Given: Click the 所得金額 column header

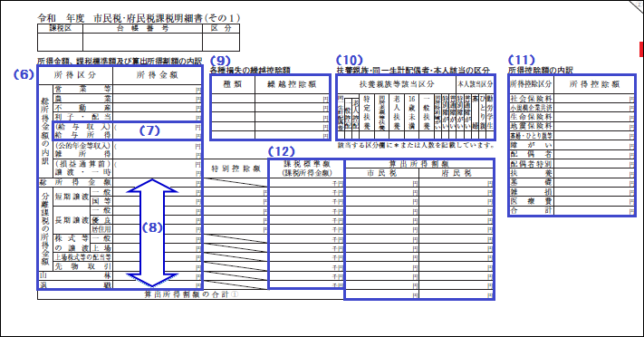Looking at the screenshot, I should pos(158,75).
